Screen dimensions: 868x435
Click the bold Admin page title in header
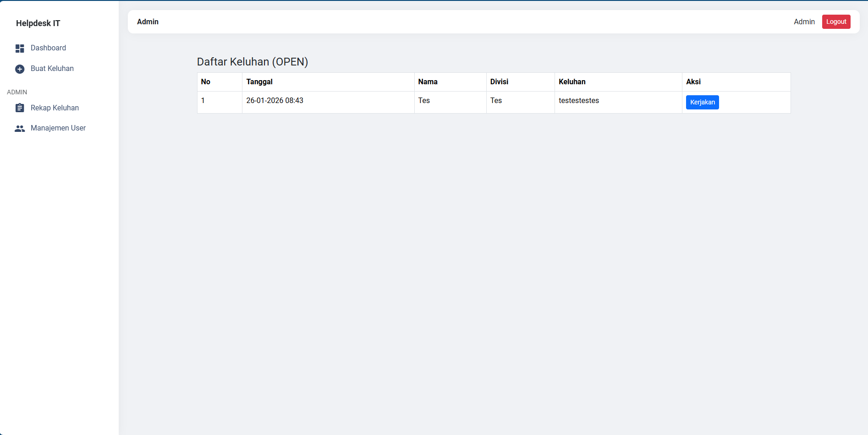[148, 22]
